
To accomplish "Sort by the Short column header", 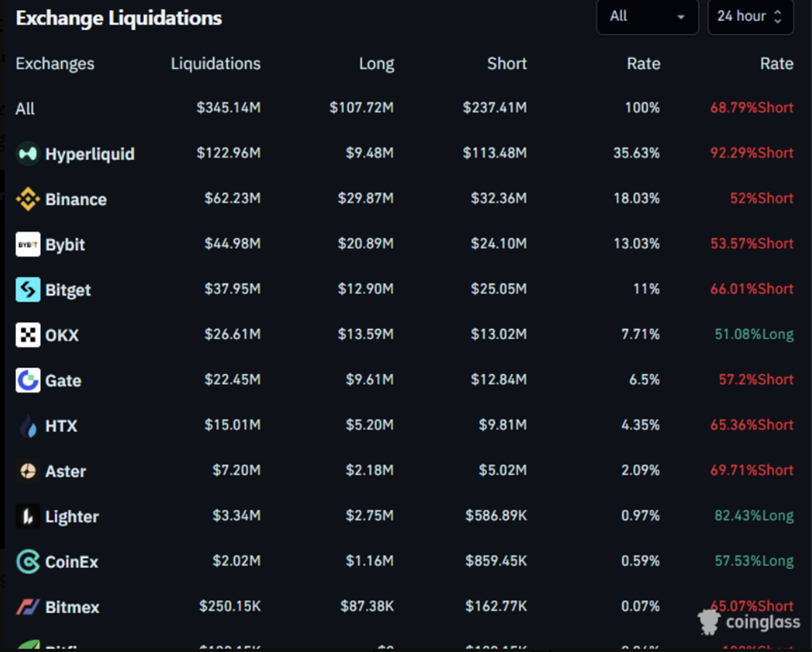I will (506, 63).
